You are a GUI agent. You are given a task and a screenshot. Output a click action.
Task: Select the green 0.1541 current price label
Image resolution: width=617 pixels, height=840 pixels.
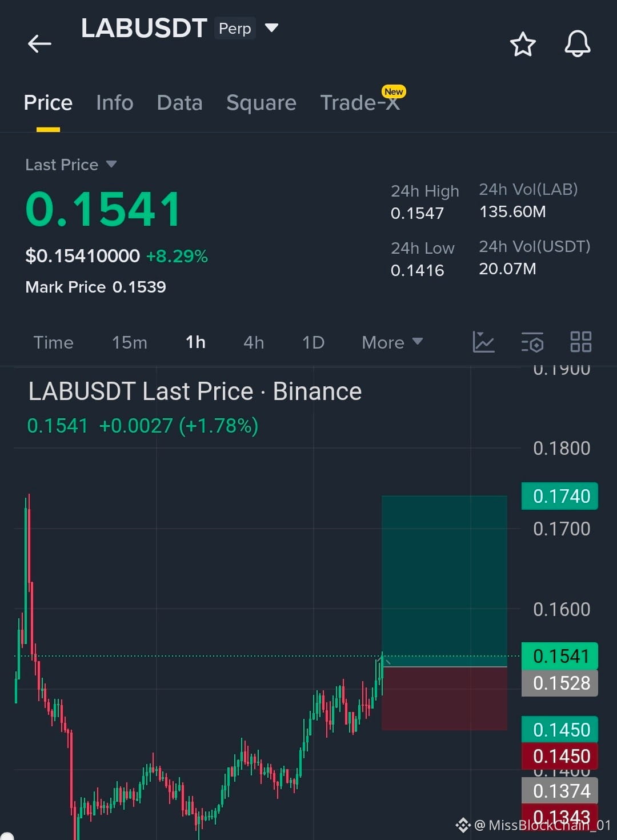coord(560,656)
